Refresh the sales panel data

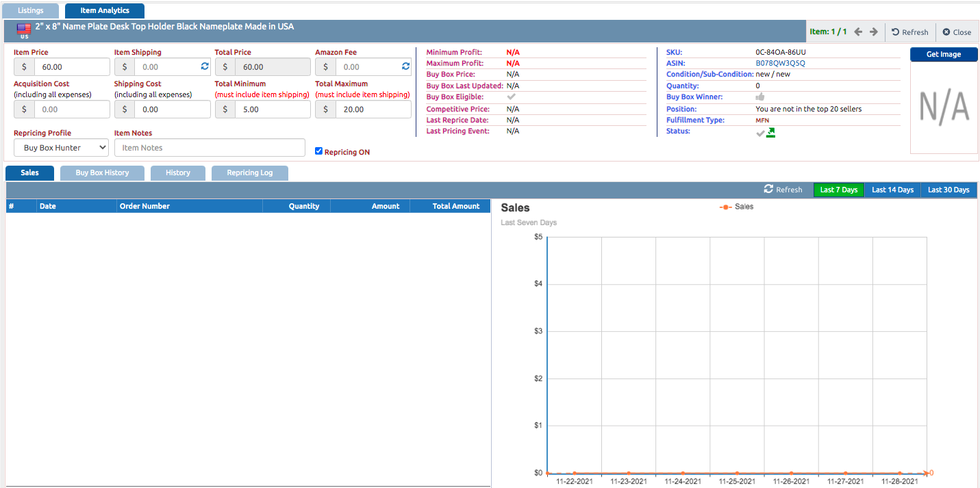(783, 190)
